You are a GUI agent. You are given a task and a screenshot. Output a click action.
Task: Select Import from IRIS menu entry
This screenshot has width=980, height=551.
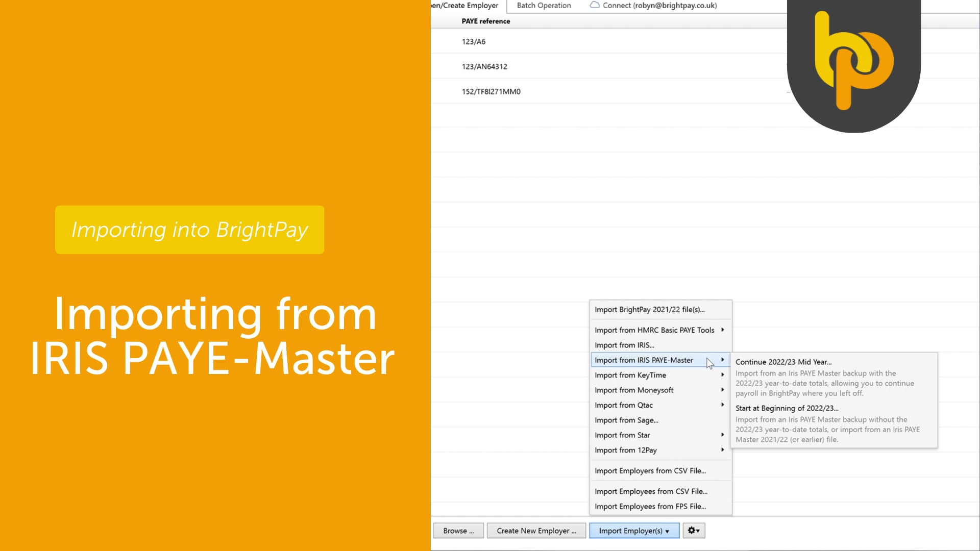[624, 345]
